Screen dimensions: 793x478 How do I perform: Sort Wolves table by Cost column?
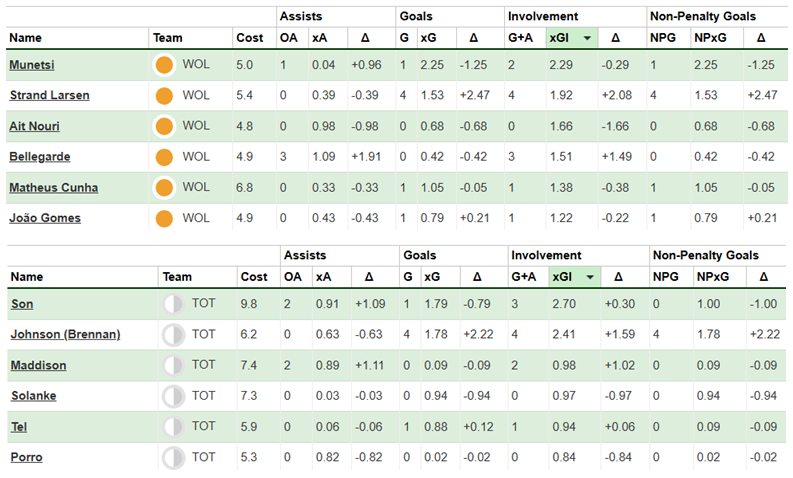coord(249,38)
